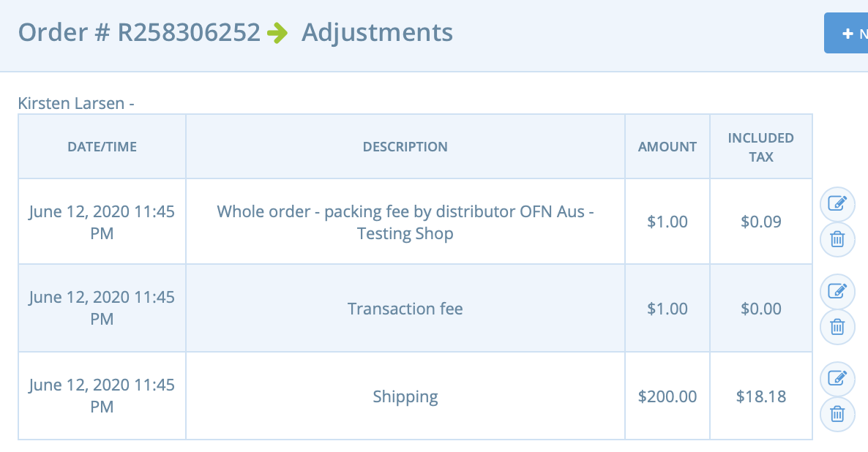Click the $18.18 included tax value
868x452 pixels.
[760, 396]
